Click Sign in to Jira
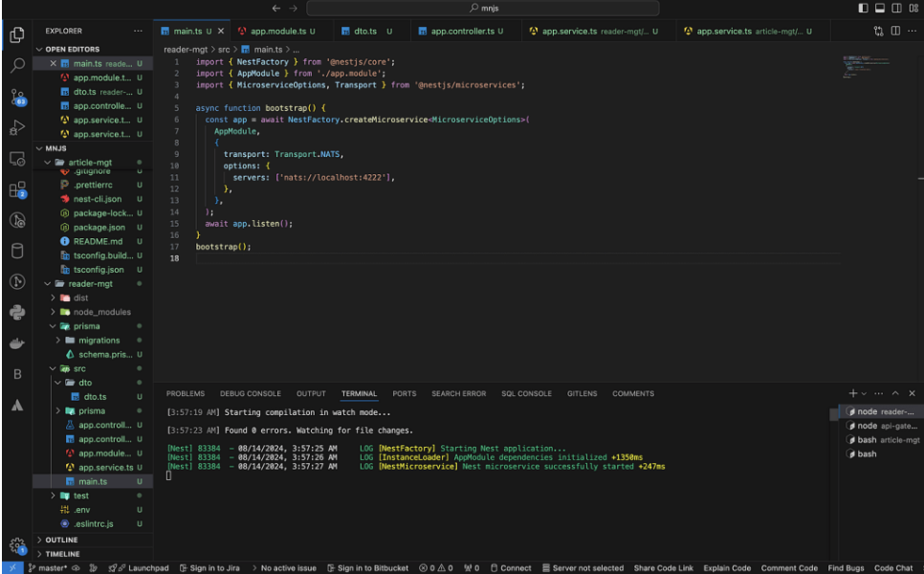924x574 pixels. (209, 568)
